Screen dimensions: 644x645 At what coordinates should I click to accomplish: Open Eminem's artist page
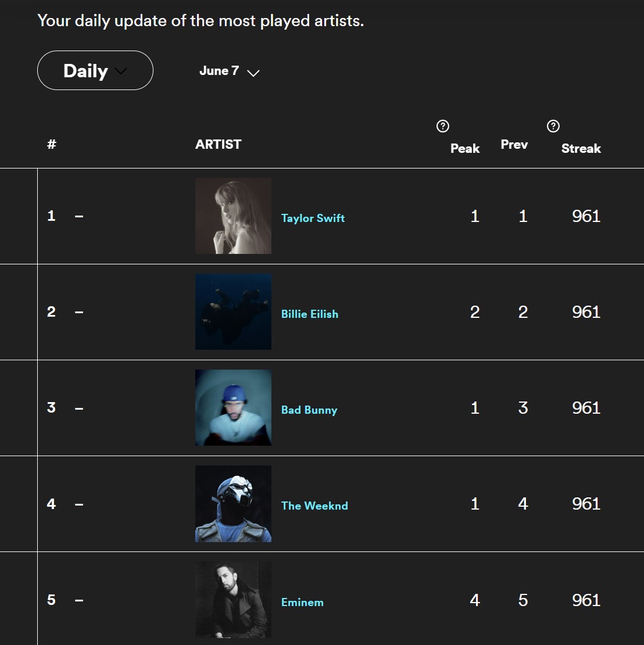click(x=302, y=603)
